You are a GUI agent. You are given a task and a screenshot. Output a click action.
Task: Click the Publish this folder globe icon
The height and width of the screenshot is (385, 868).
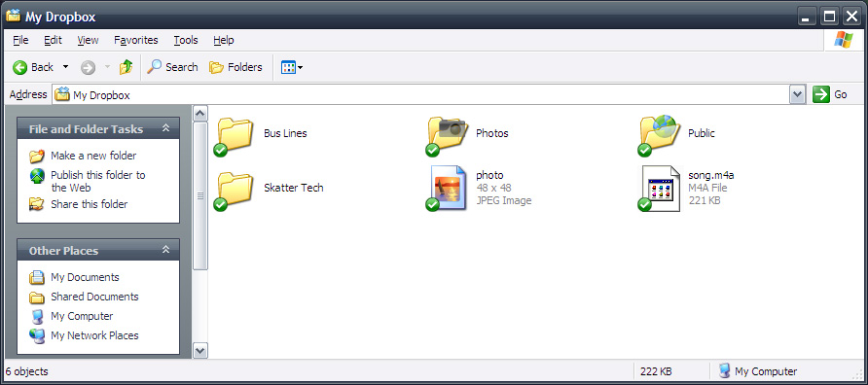[x=37, y=177]
